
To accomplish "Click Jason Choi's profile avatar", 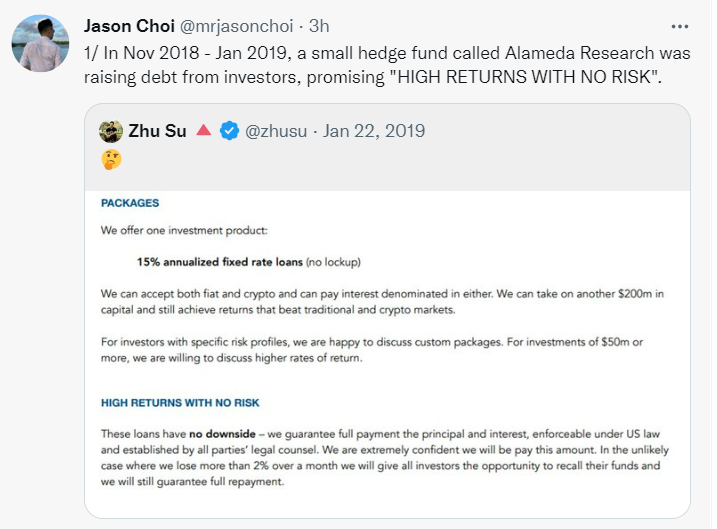I will pos(38,45).
